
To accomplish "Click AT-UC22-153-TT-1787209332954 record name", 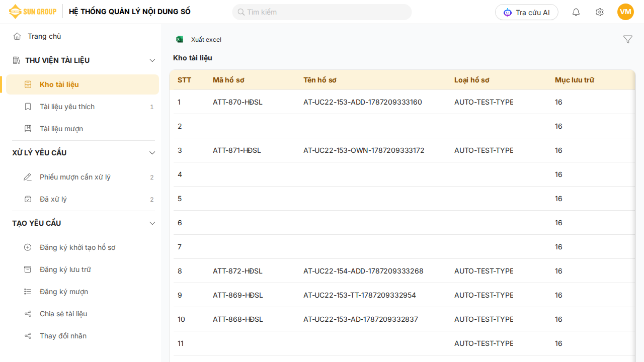I will click(360, 295).
